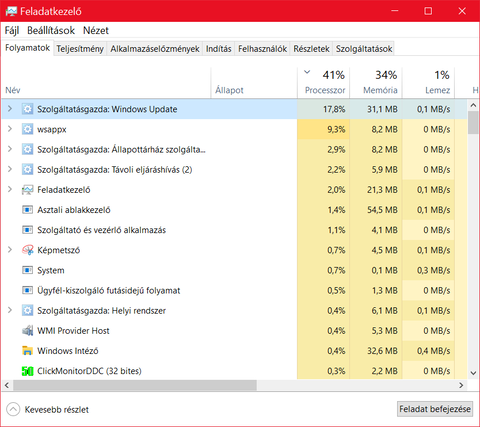Click the Helyi rendszer service gear icon
The image size is (480, 427).
tap(27, 310)
